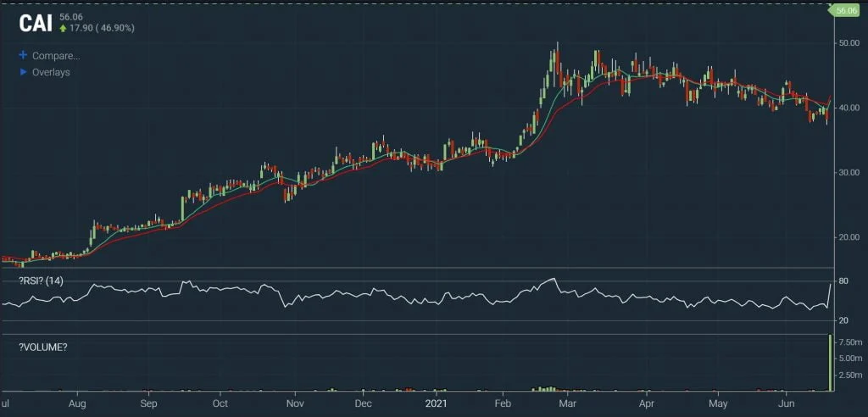
Task: Click the May date label on time axis
Action: 718,402
